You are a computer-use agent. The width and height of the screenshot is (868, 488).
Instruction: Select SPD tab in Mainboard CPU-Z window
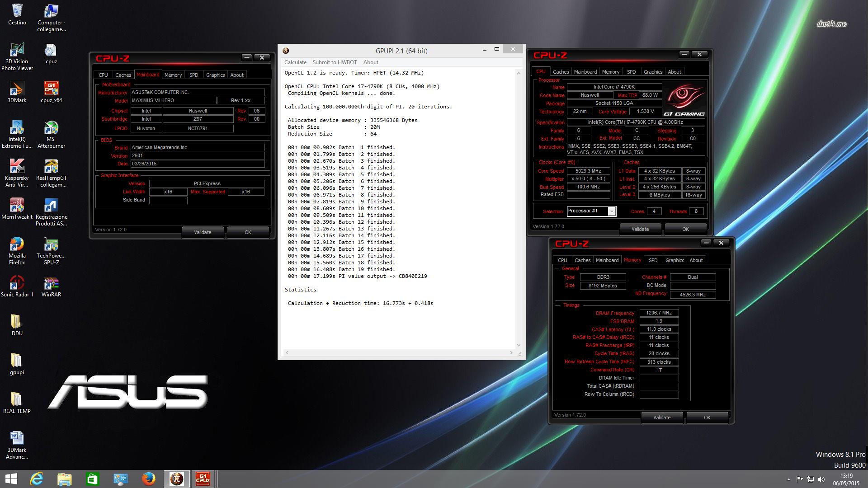pyautogui.click(x=194, y=75)
